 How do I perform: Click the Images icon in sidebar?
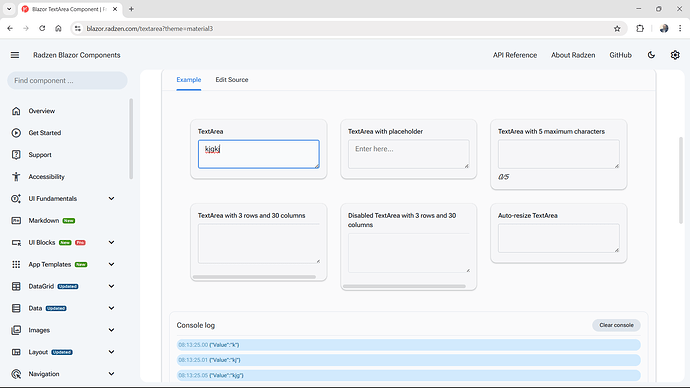click(x=16, y=330)
